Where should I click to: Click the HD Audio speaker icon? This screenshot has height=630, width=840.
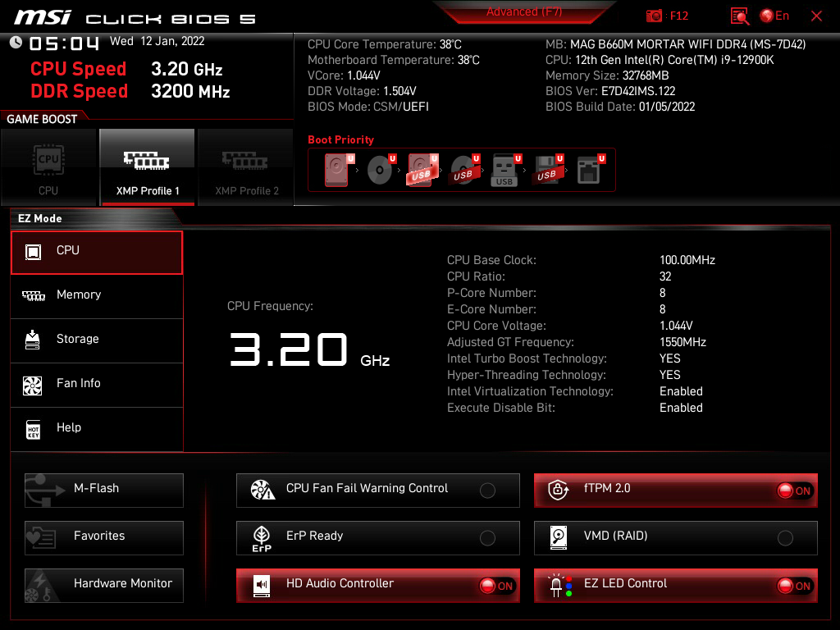262,585
